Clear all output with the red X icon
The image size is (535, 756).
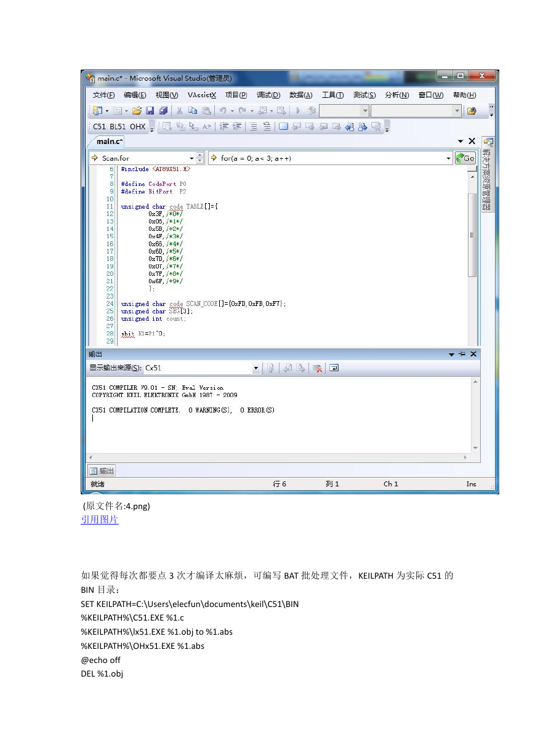[x=318, y=368]
